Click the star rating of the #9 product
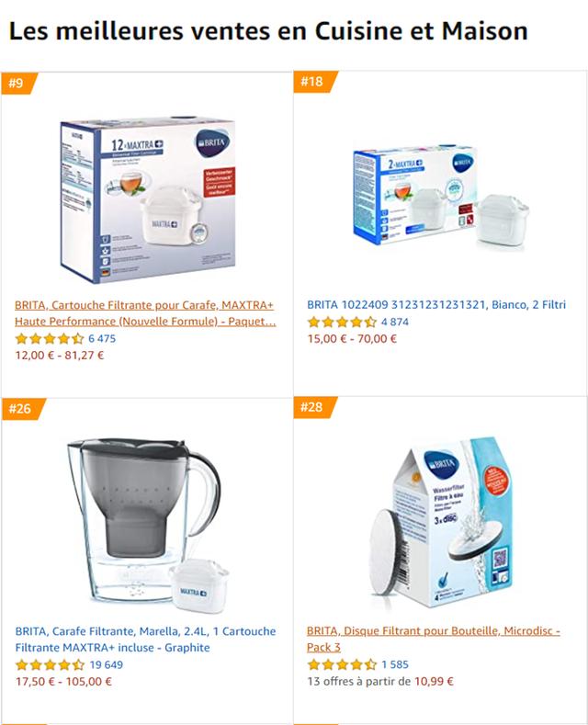This screenshot has width=588, height=725. tap(50, 339)
